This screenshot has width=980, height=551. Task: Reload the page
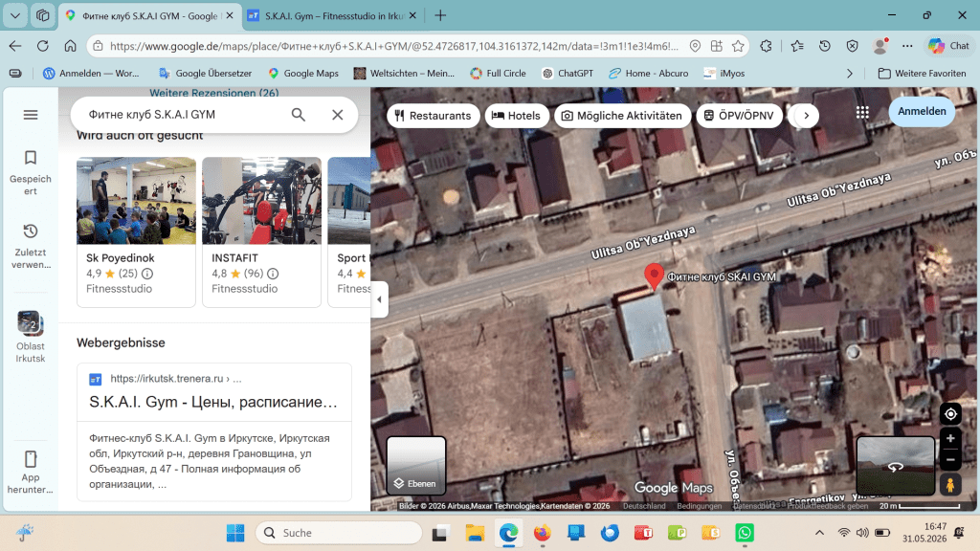tap(42, 46)
